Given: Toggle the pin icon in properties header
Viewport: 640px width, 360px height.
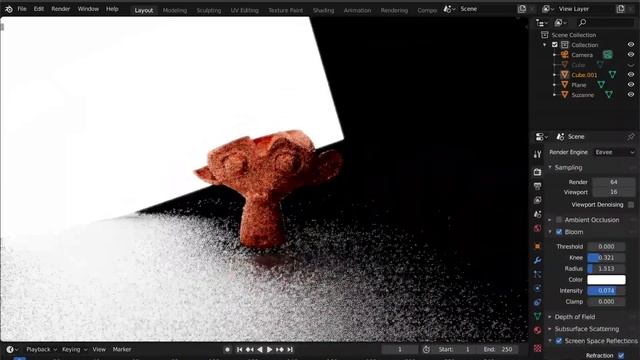Looking at the screenshot, I should click(631, 137).
